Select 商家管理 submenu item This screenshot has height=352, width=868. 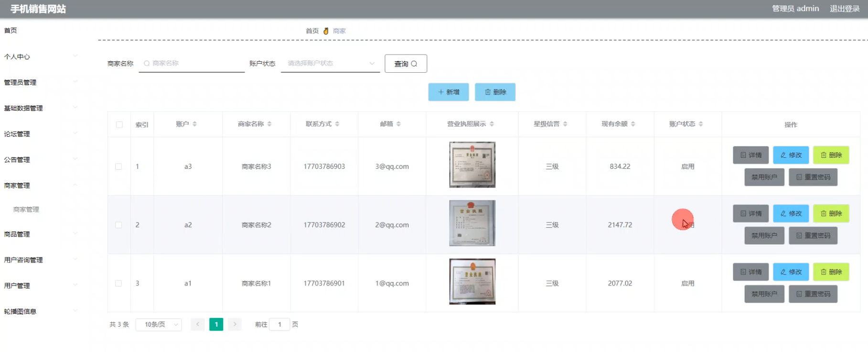[x=26, y=209]
